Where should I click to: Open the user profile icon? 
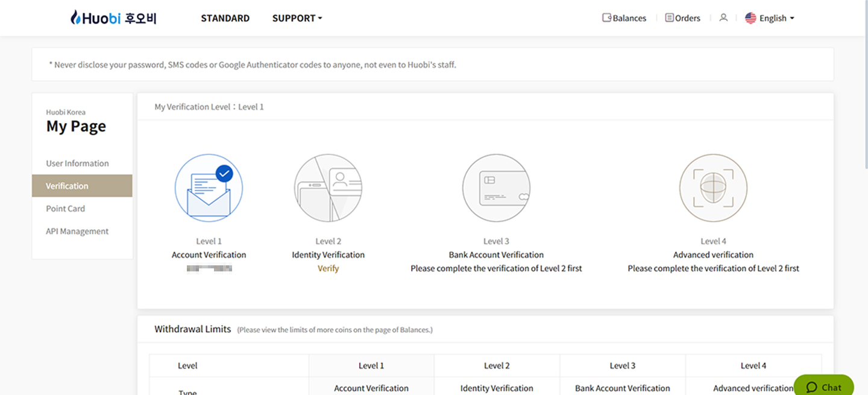[723, 18]
